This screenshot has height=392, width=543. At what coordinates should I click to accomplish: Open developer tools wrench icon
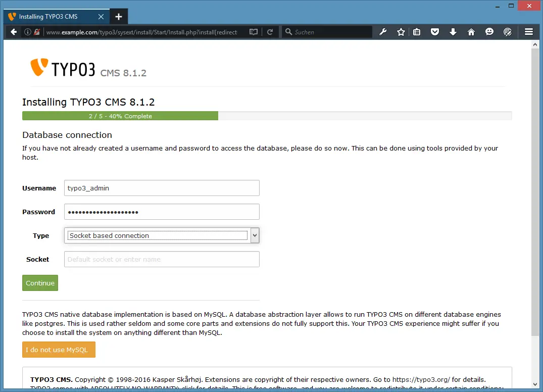[383, 32]
